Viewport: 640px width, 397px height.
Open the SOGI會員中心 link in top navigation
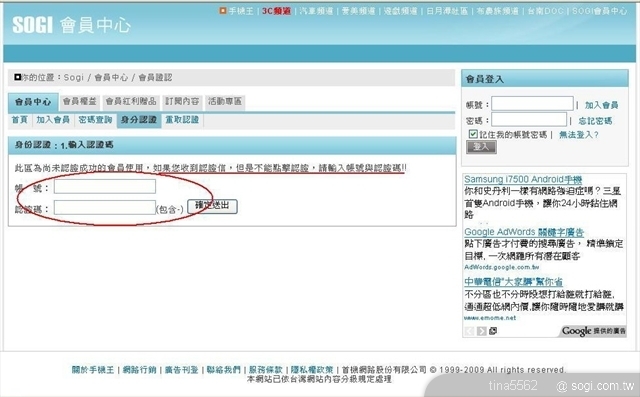(x=600, y=11)
